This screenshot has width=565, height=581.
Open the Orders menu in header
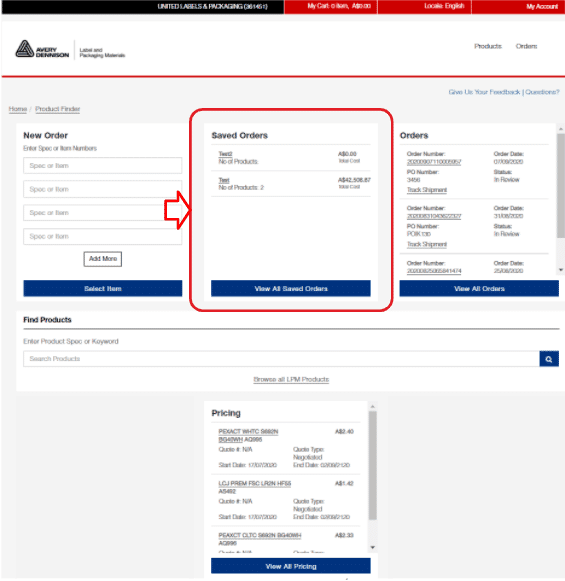tap(526, 46)
